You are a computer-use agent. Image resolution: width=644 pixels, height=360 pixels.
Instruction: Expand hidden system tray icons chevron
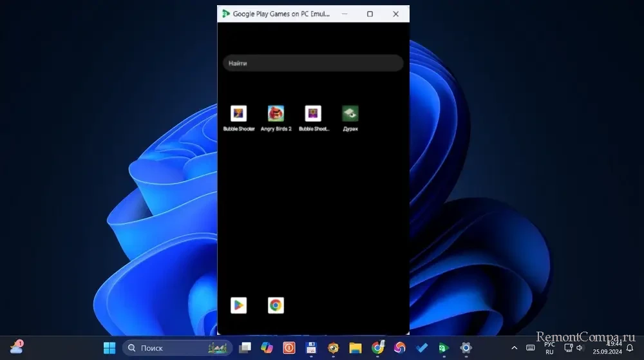tap(514, 348)
